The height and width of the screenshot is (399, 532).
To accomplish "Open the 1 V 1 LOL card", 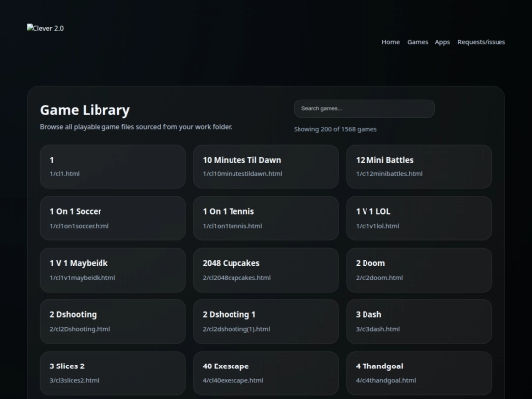I will (419, 218).
